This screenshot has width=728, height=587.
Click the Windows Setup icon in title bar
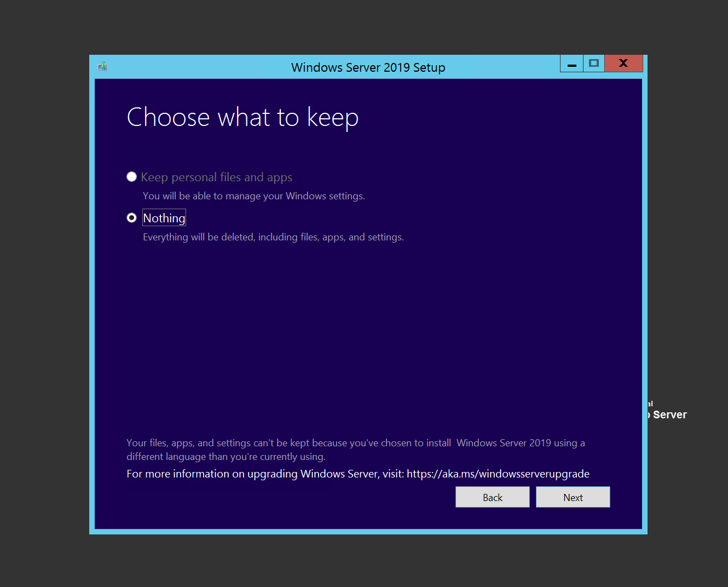coord(102,66)
